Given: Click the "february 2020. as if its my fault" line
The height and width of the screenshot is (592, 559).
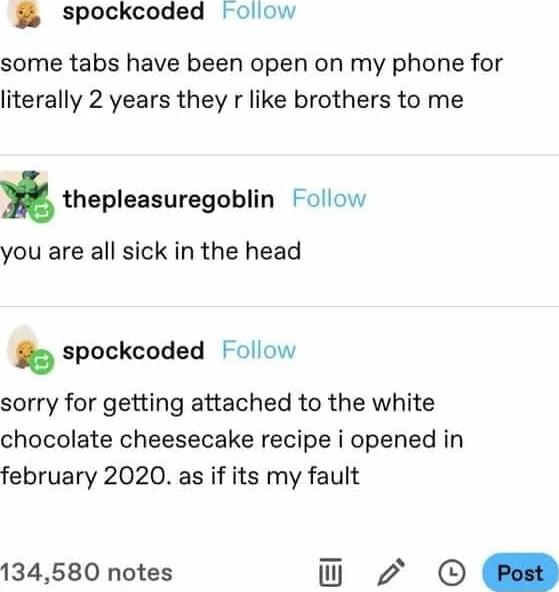Looking at the screenshot, I should pos(180,476).
